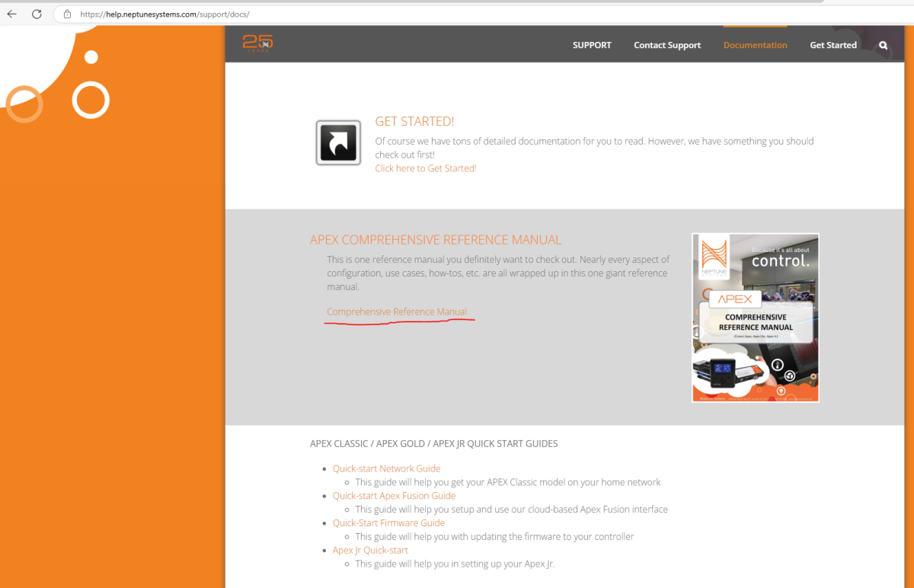
Task: Open the Get Started nav item
Action: click(833, 45)
